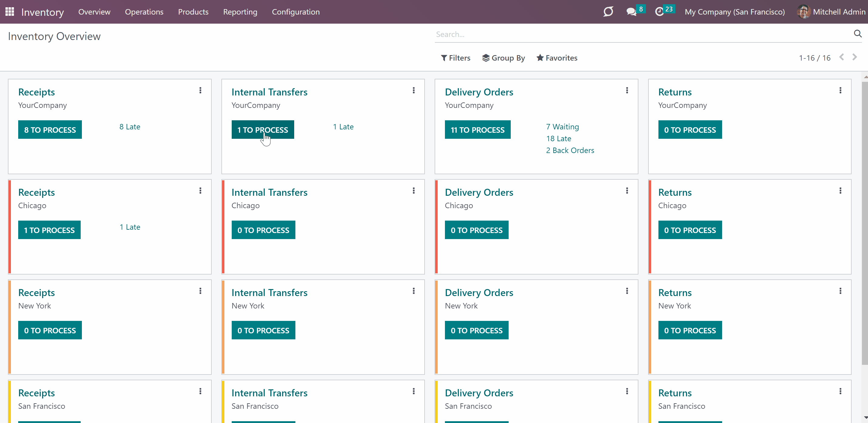Click Mitchell Admin avatar picture
868x423 pixels.
coord(804,12)
